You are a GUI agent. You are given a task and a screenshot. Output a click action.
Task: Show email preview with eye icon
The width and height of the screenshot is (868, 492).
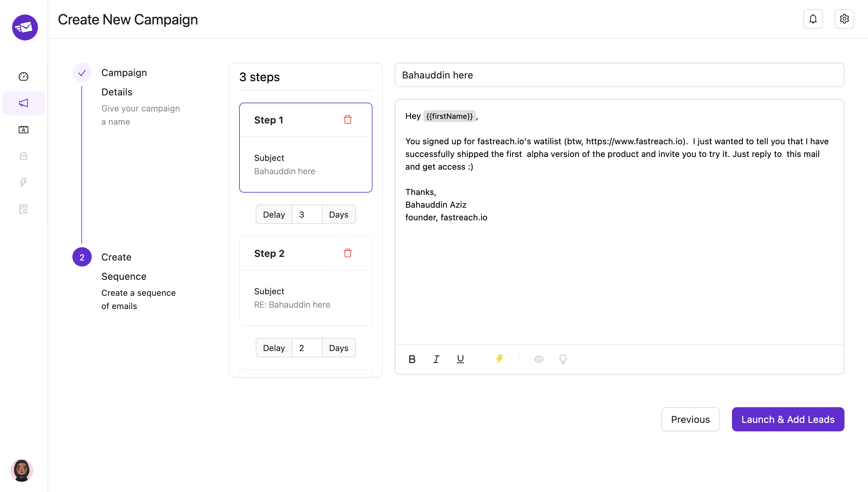point(538,359)
